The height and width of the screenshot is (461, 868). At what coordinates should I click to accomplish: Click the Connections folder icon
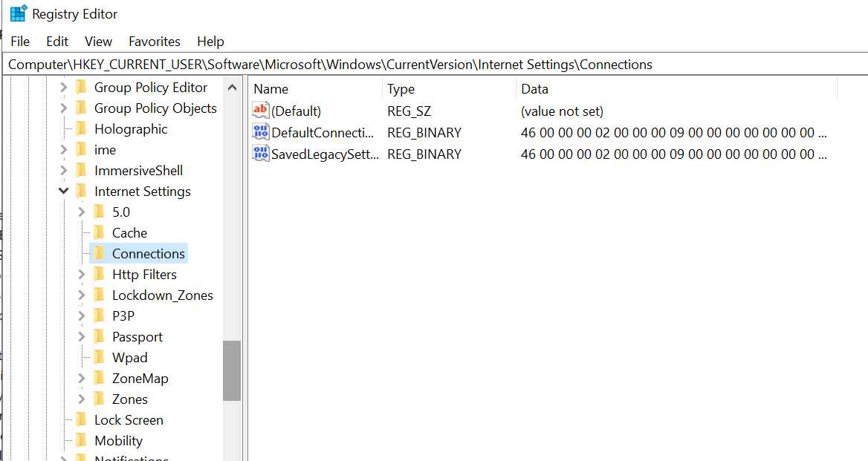(99, 253)
